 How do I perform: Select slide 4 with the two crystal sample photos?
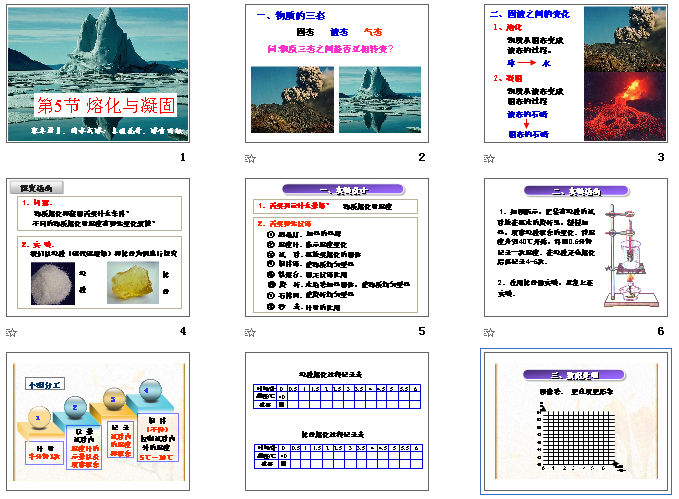pyautogui.click(x=98, y=246)
